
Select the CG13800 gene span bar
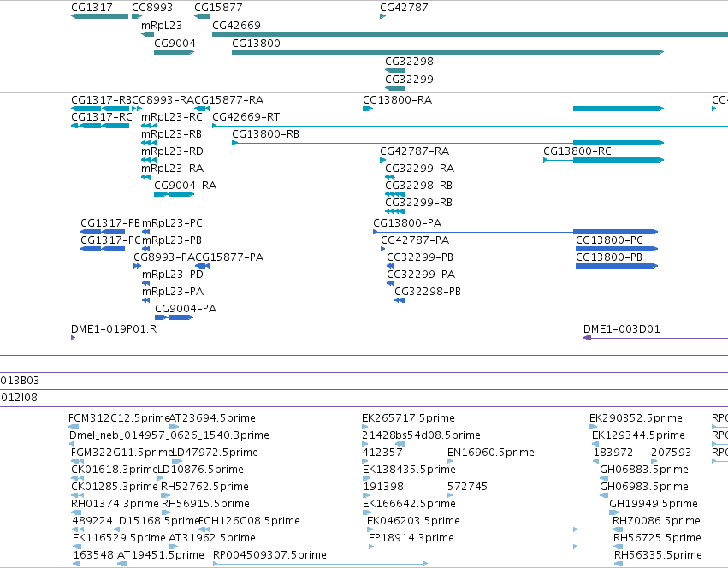tap(448, 52)
